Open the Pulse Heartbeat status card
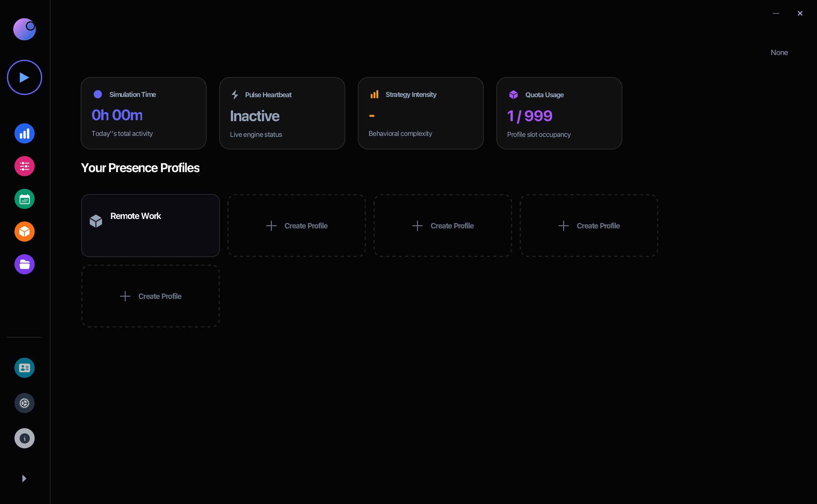Image resolution: width=817 pixels, height=504 pixels. pyautogui.click(x=282, y=113)
